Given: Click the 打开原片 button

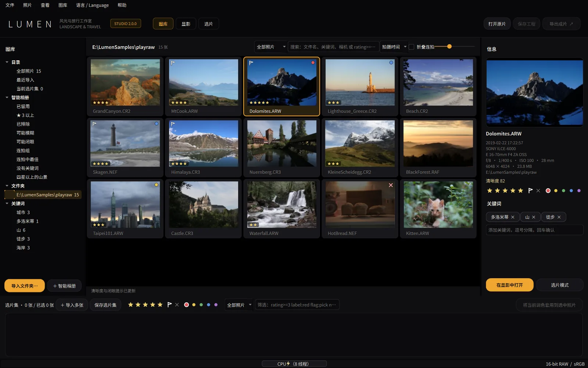Looking at the screenshot, I should point(497,24).
